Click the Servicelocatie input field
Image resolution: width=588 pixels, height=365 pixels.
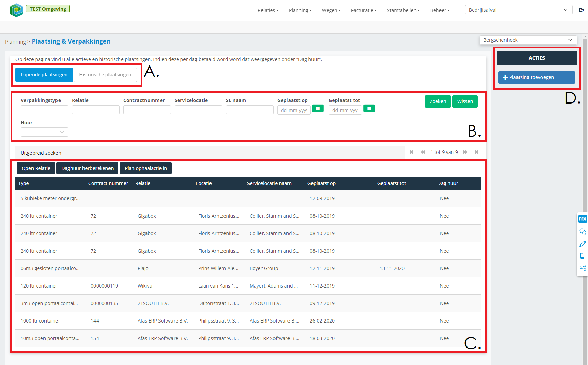click(199, 110)
